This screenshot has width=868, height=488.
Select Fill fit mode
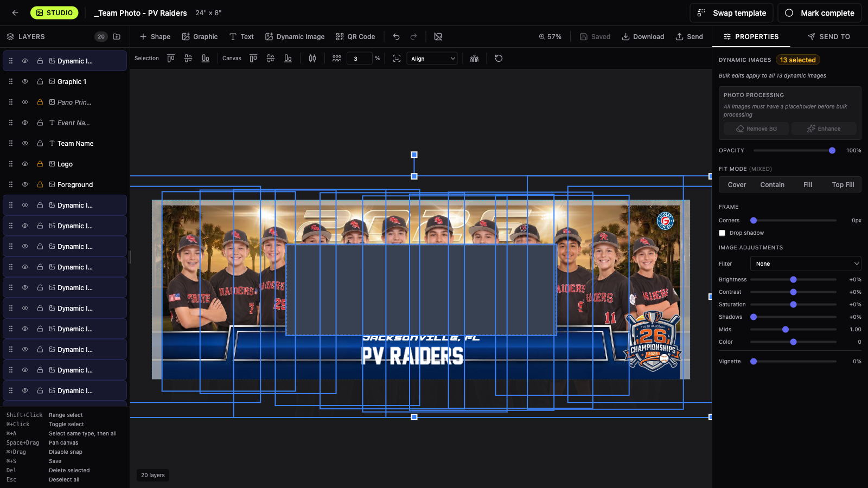click(808, 184)
